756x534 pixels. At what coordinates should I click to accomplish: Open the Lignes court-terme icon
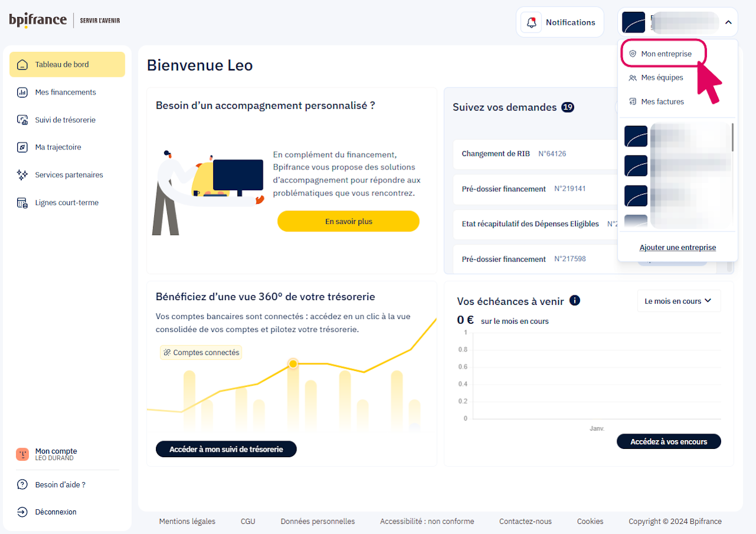click(x=22, y=203)
